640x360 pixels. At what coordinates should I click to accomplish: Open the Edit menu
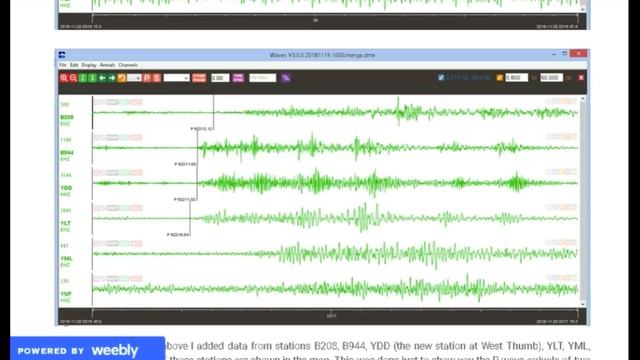74,65
